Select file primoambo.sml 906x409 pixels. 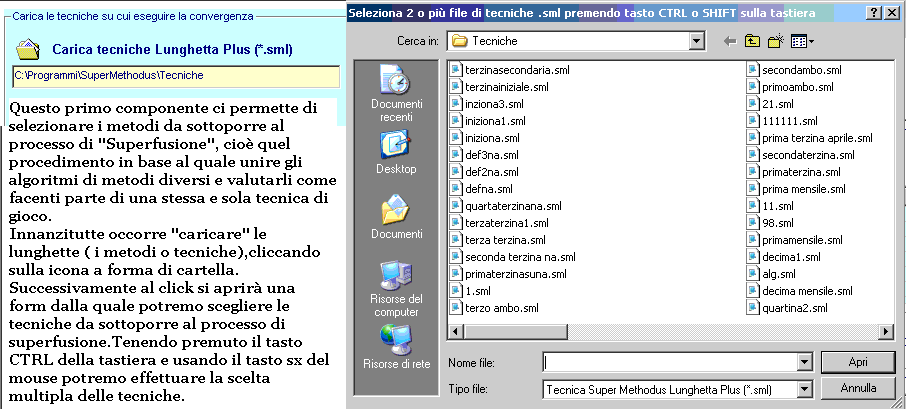[790, 87]
